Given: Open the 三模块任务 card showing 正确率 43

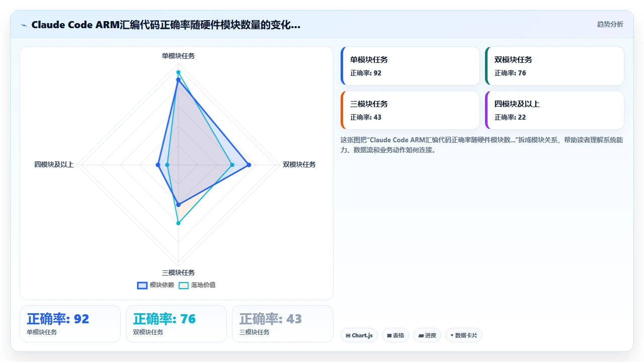Looking at the screenshot, I should click(x=410, y=110).
